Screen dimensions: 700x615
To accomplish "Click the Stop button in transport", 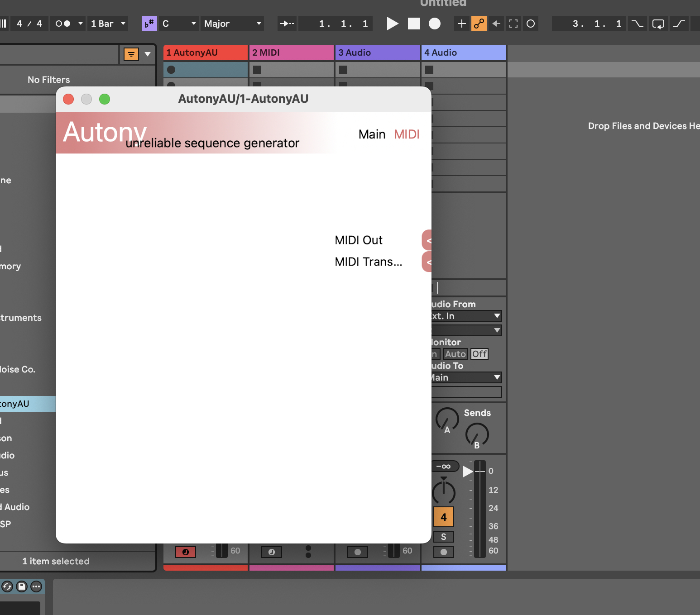I will click(x=414, y=24).
